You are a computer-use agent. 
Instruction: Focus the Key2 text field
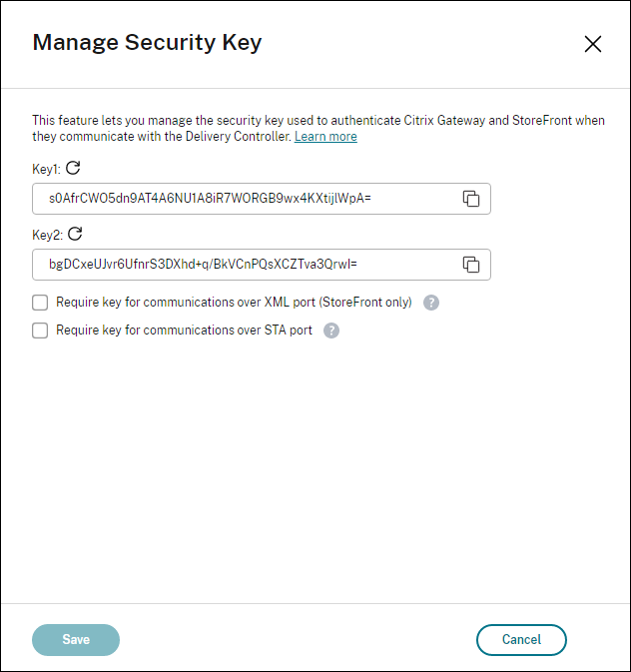(240, 265)
